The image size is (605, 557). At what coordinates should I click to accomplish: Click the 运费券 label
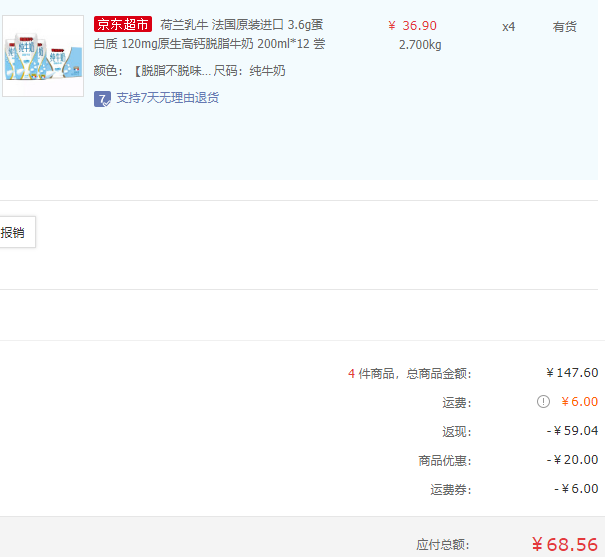click(451, 490)
